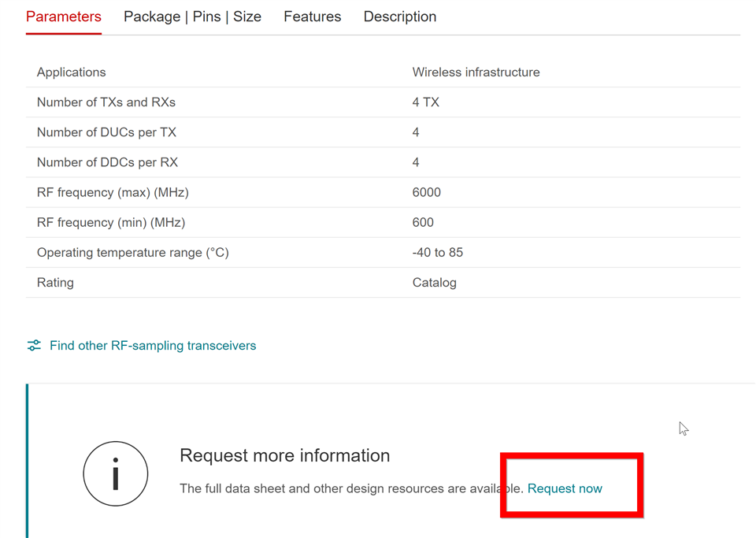Switch to the Parameters tab
Screen dimensions: 756x538
(64, 17)
